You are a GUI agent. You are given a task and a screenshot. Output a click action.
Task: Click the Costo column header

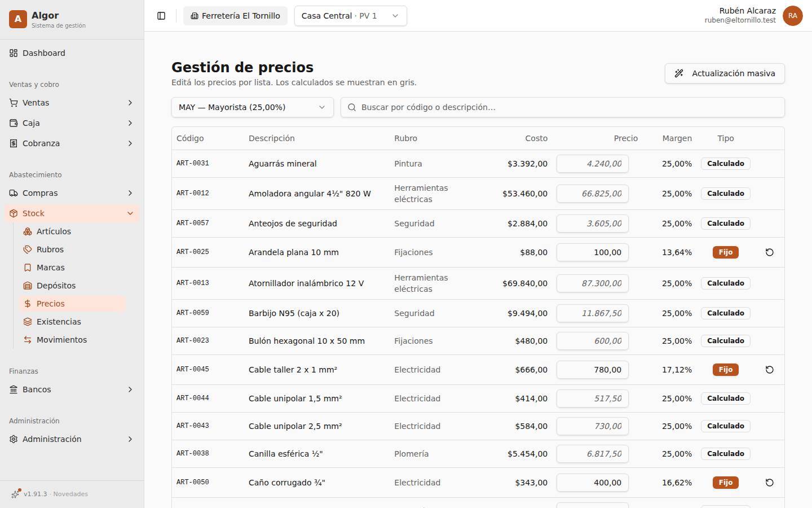[x=536, y=138]
